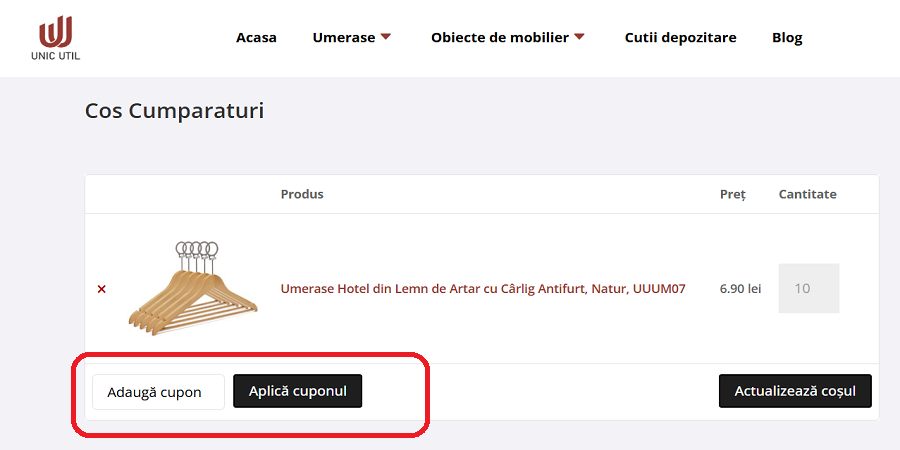Click the Cos Cumparaturi page heading
The width and height of the screenshot is (900, 450).
(174, 110)
